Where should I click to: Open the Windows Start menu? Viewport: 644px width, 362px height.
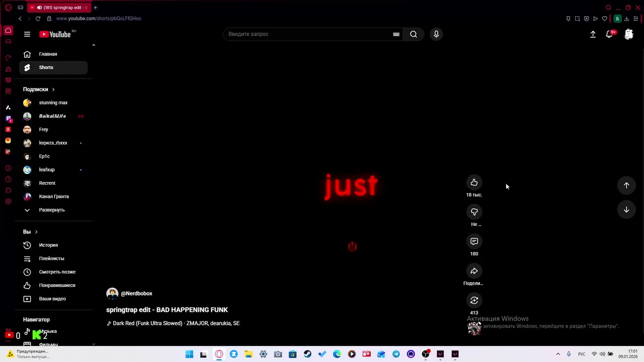[x=189, y=354]
